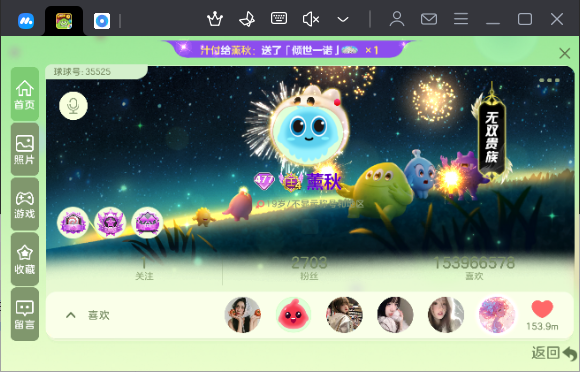Close the profile panel with X
Screen dimensions: 580x372
[x=564, y=54]
